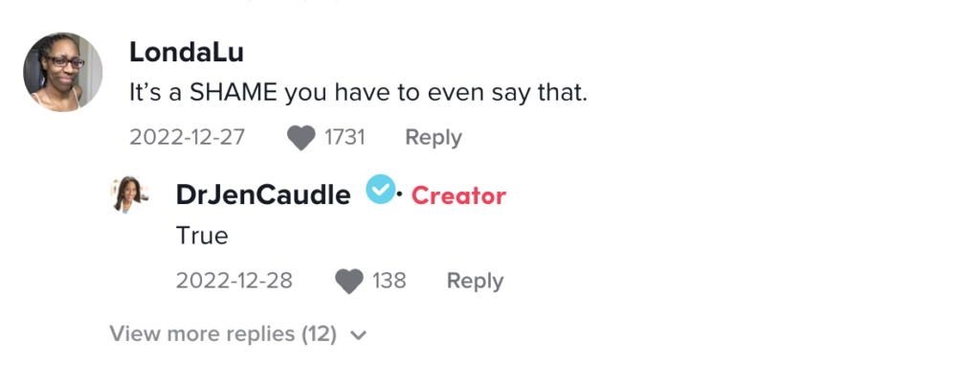Click the 2022-12-28 reply date
Image resolution: width=980 pixels, height=365 pixels.
pos(234,281)
